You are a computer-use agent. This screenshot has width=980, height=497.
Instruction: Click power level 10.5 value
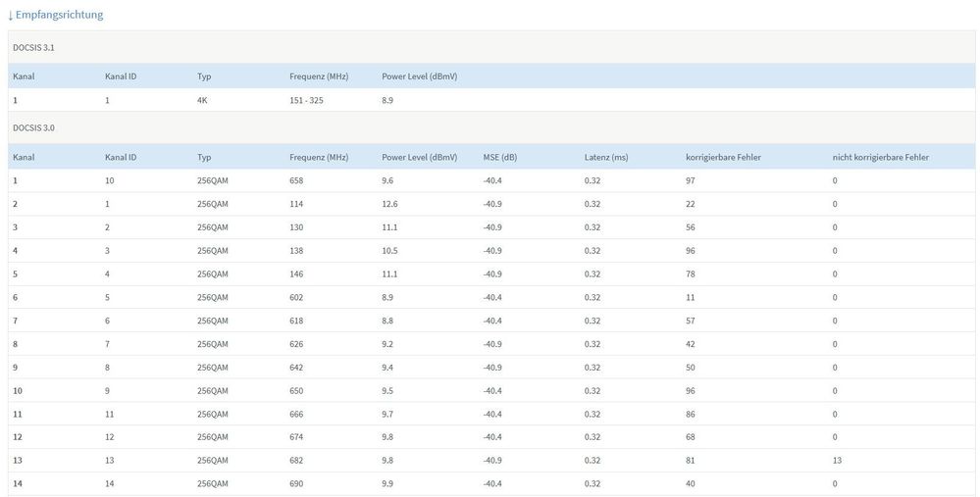pyautogui.click(x=390, y=251)
